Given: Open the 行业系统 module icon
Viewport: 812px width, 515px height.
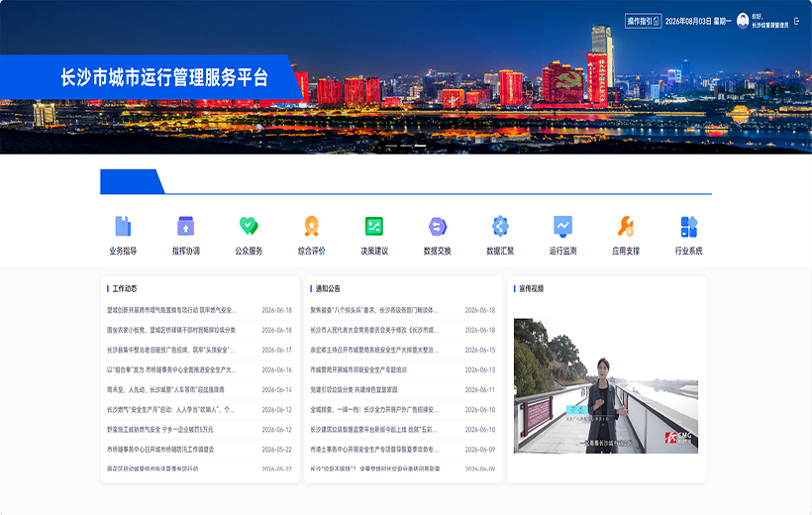Looking at the screenshot, I should pyautogui.click(x=689, y=227).
